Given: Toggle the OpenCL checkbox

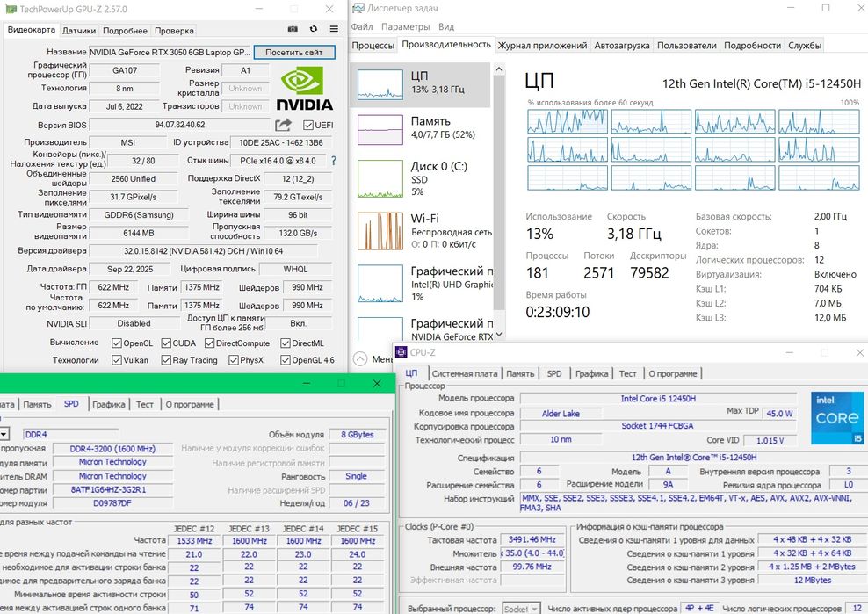Looking at the screenshot, I should tap(116, 343).
